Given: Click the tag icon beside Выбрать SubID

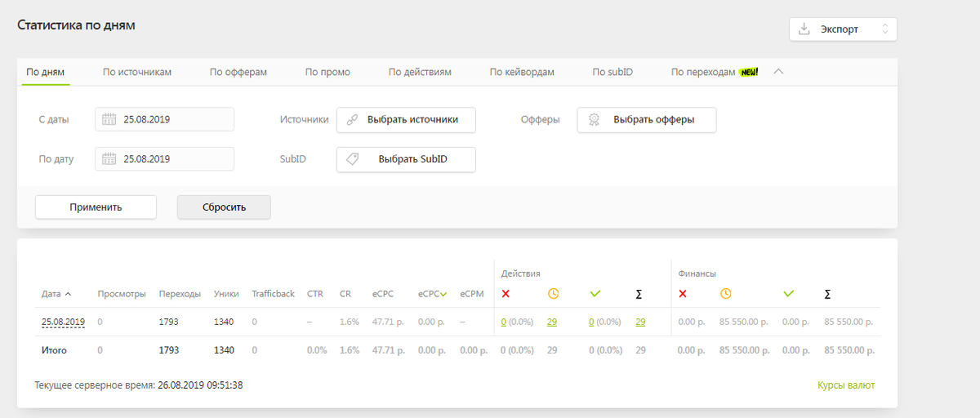Looking at the screenshot, I should tap(352, 159).
